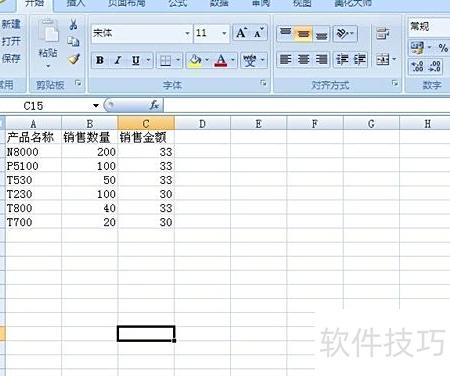Align cell text to the right
Viewport: 450px width, 376px height.
point(321,60)
